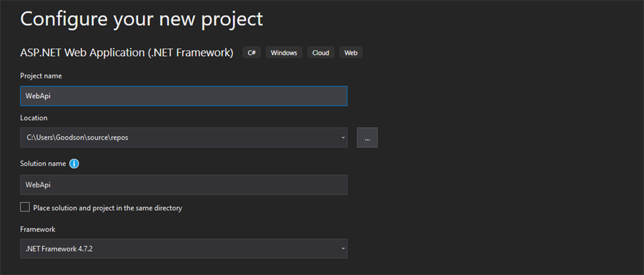Screen dimensions: 644x275
Task: Click the 'Configure your new project' heading
Action: [142, 18]
